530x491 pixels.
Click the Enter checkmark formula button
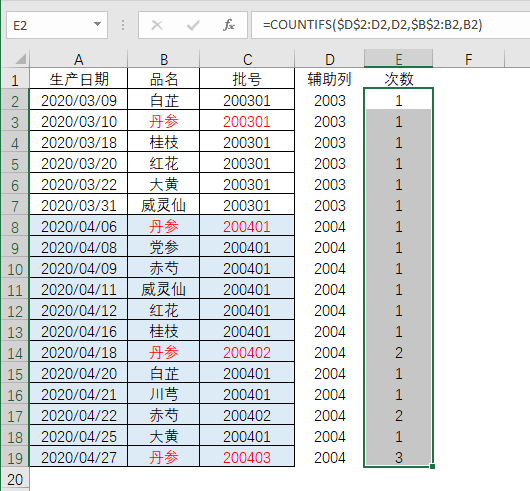click(x=193, y=25)
